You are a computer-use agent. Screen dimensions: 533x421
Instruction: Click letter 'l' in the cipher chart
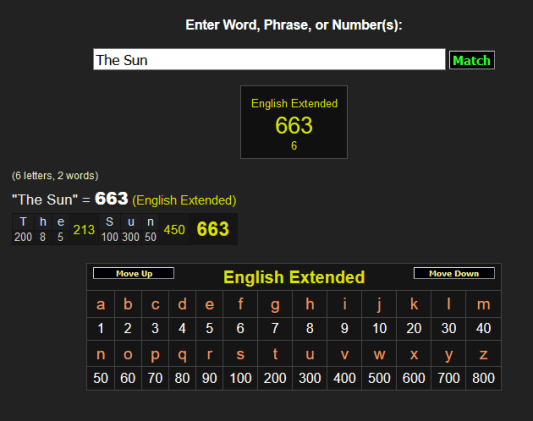[x=449, y=304]
